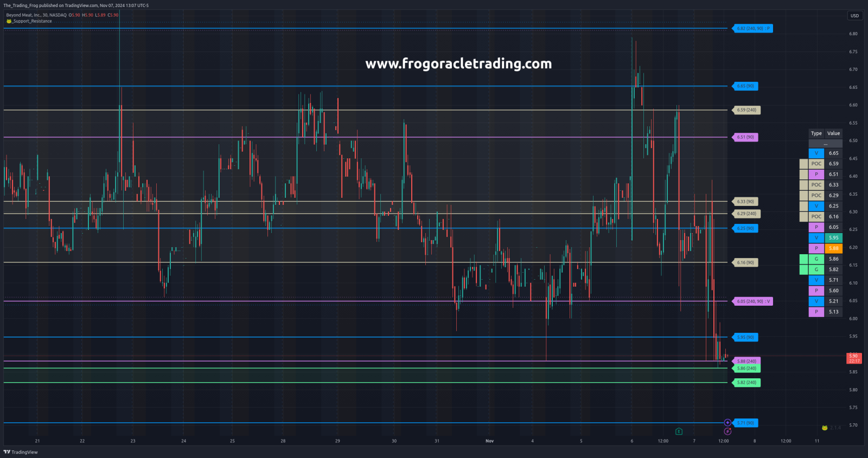Click the O5.90 open price value
This screenshot has width=868, height=458.
coord(74,15)
